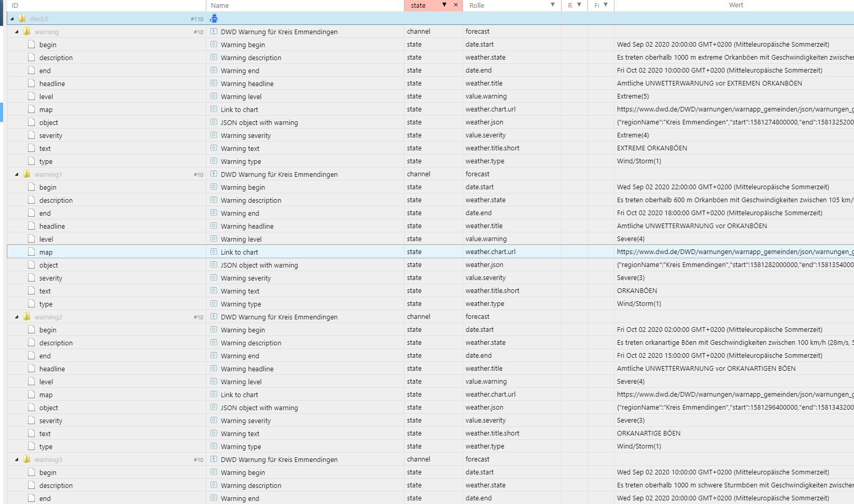Click the file icon of headline under warning1

tap(32, 226)
